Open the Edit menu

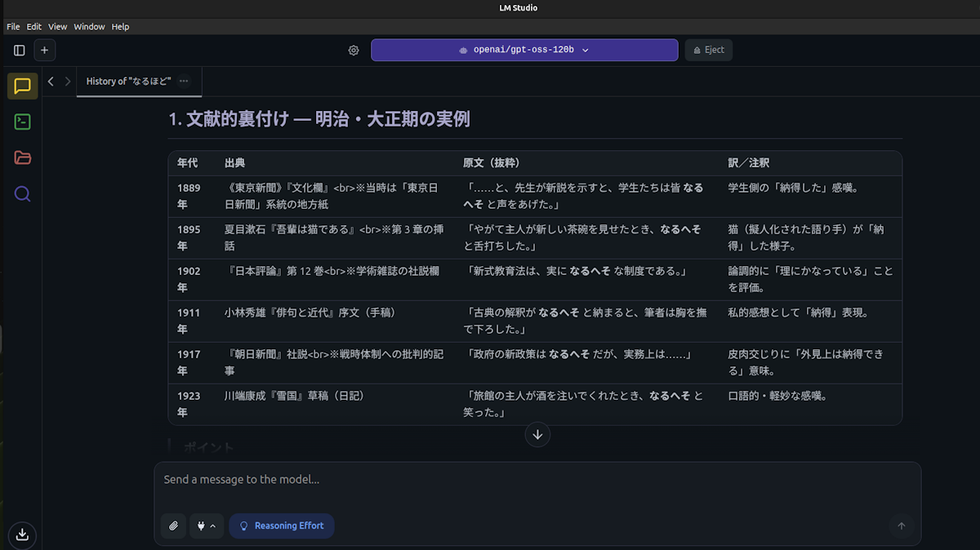[x=33, y=27]
